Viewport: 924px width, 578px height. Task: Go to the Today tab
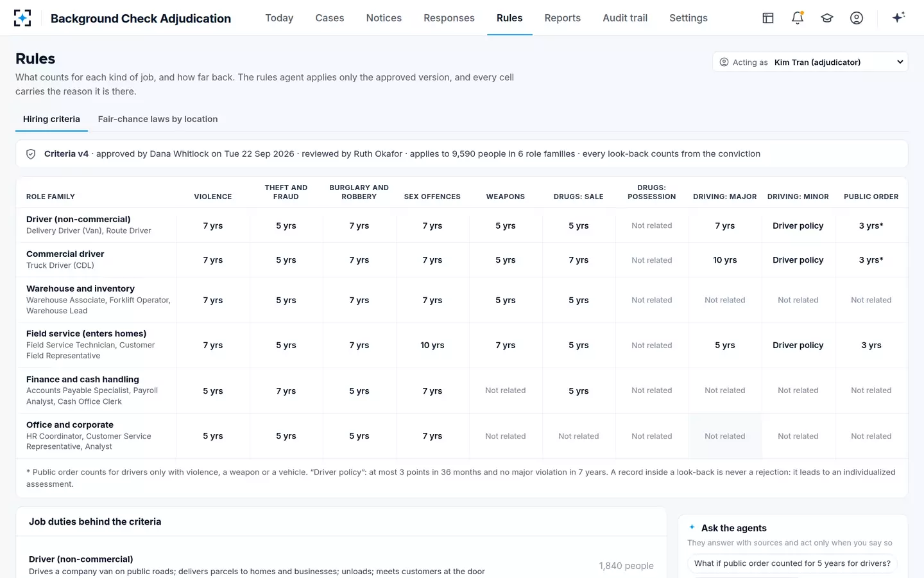click(279, 18)
